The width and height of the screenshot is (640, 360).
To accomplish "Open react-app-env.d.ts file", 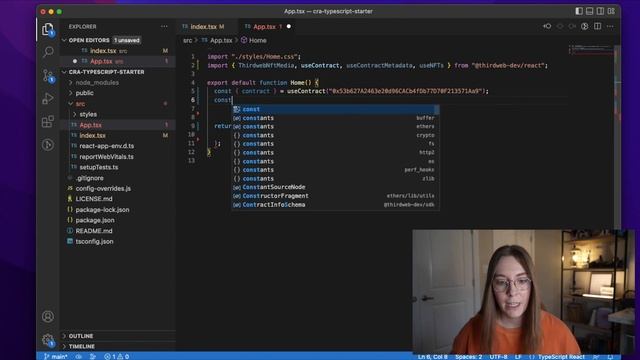I will click(x=118, y=146).
